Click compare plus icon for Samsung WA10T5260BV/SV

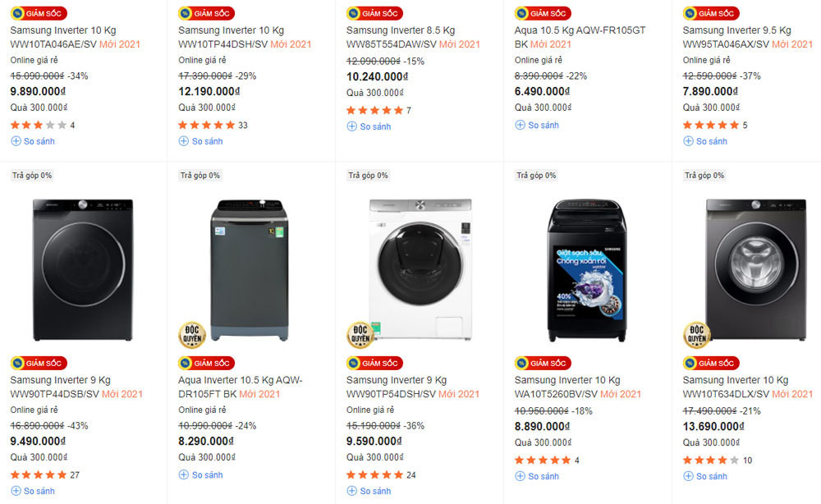pyautogui.click(x=520, y=476)
